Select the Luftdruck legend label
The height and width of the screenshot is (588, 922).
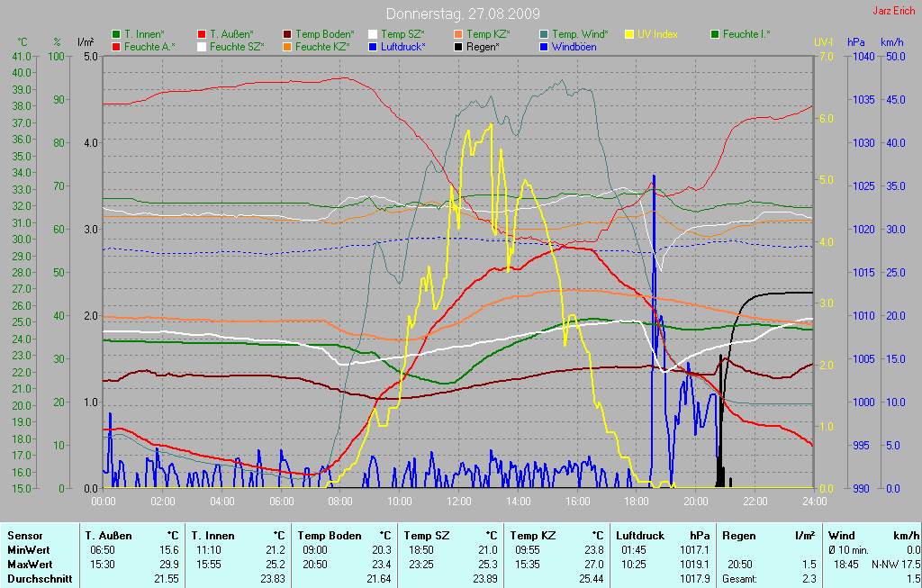pyautogui.click(x=402, y=47)
